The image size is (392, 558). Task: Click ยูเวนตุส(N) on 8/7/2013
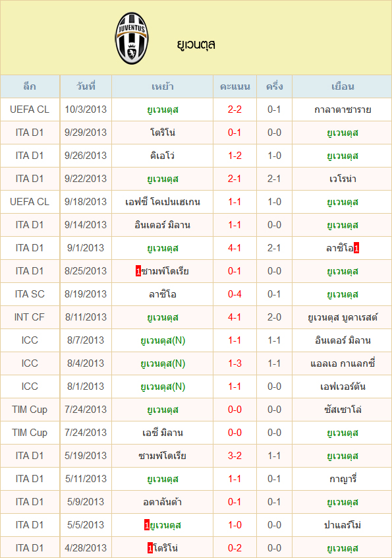[x=163, y=340]
